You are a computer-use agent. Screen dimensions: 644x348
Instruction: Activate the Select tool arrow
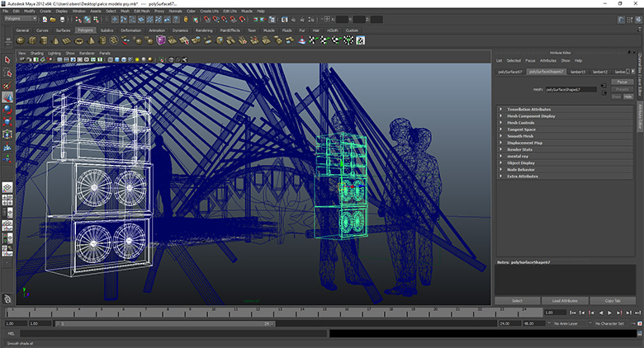tap(7, 60)
